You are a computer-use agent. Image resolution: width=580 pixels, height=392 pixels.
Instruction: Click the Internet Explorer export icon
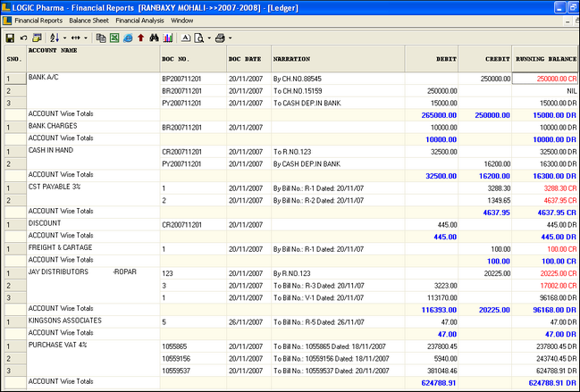pyautogui.click(x=128, y=38)
